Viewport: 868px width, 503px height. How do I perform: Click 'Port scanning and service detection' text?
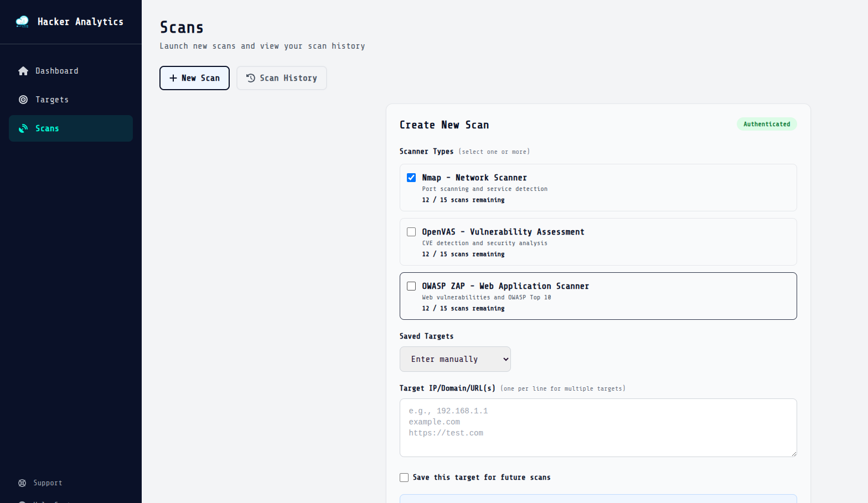point(485,189)
